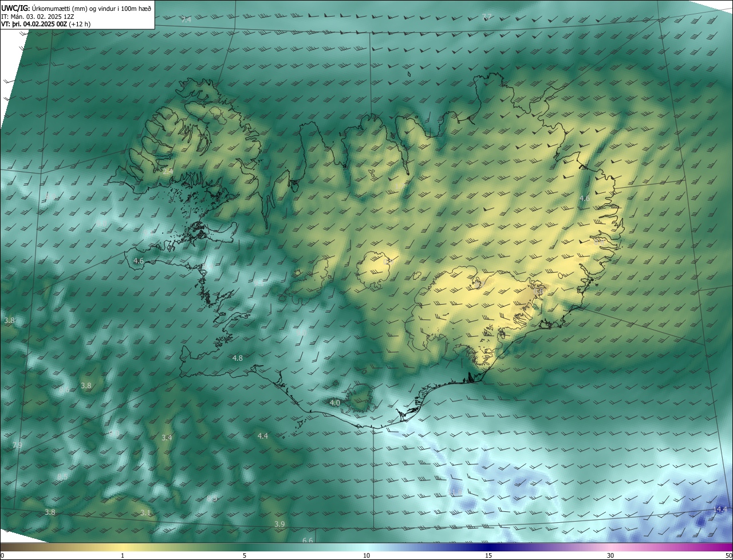Click the 4.4 value label on the map
Screen dimensions: 733x560
(262, 436)
